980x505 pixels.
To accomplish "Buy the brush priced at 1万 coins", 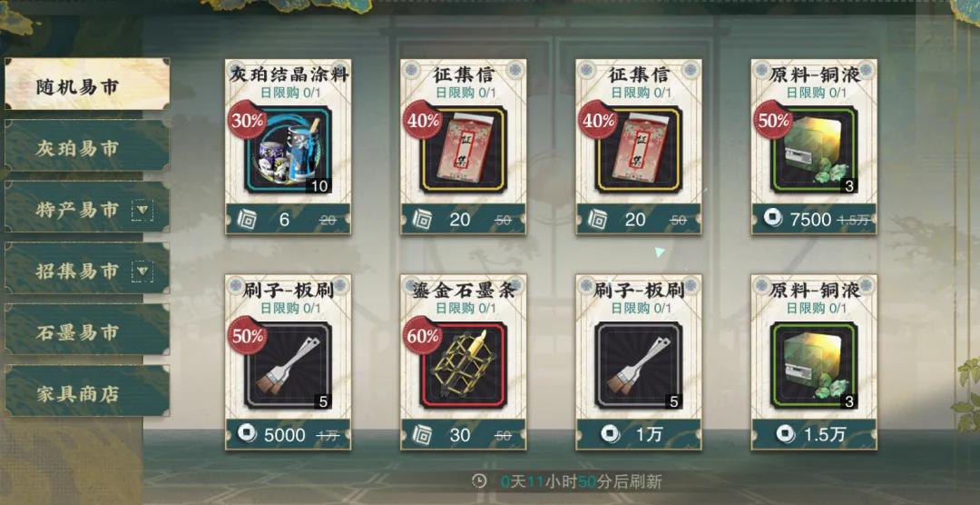I will [x=638, y=434].
